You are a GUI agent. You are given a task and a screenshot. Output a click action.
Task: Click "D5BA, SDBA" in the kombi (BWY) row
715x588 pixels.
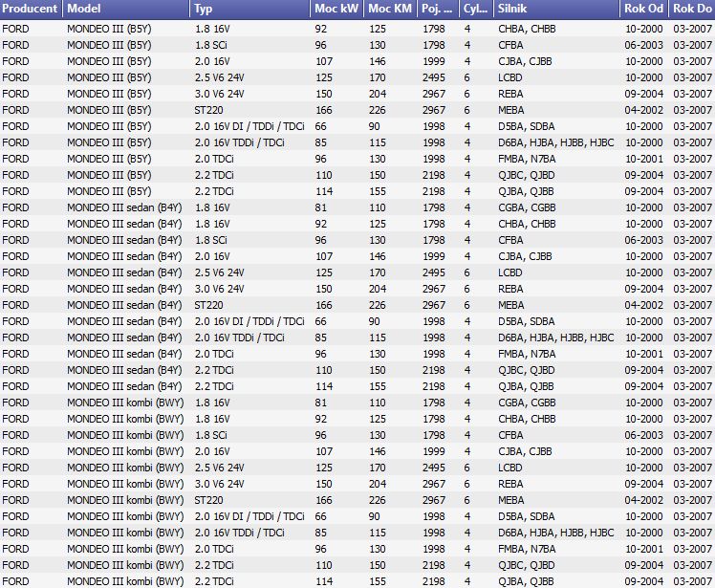(x=527, y=516)
